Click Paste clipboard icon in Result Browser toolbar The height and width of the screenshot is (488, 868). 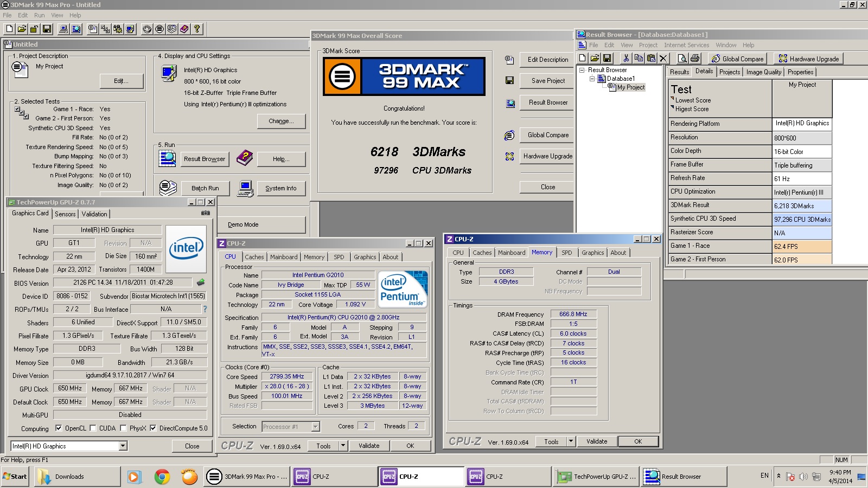pos(651,58)
